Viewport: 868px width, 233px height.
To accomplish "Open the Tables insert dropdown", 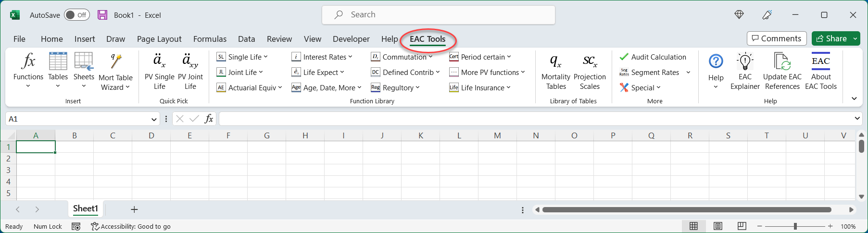I will coord(58,71).
